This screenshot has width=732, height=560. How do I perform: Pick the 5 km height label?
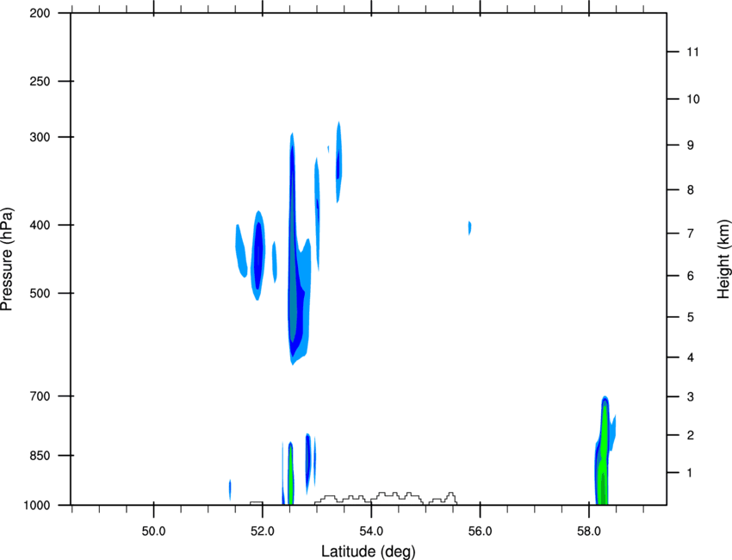pos(691,318)
